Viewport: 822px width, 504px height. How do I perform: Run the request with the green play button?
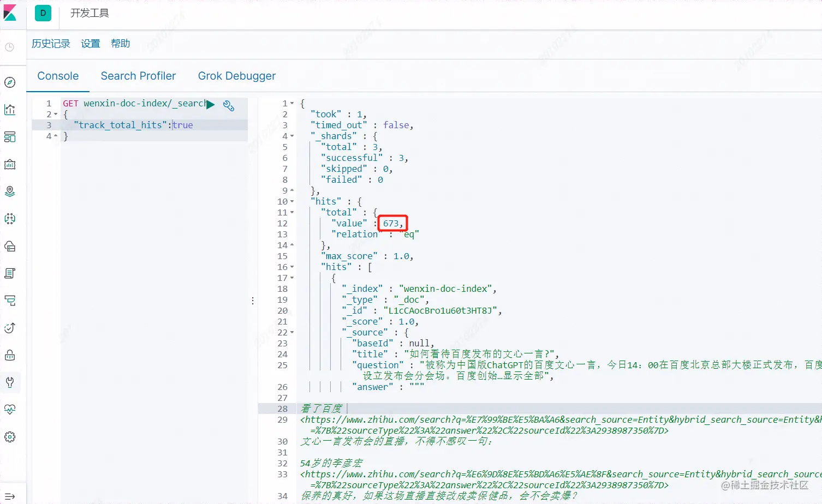[211, 104]
